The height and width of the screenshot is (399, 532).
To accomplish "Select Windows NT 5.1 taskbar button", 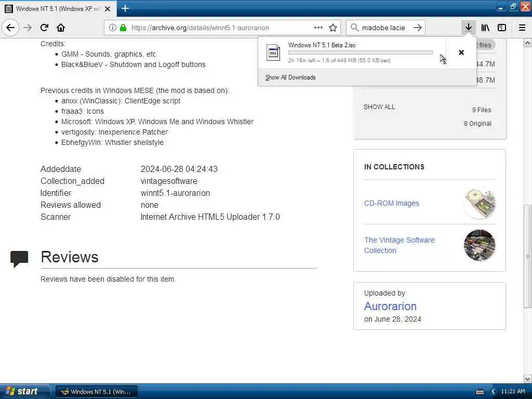I will (96, 392).
